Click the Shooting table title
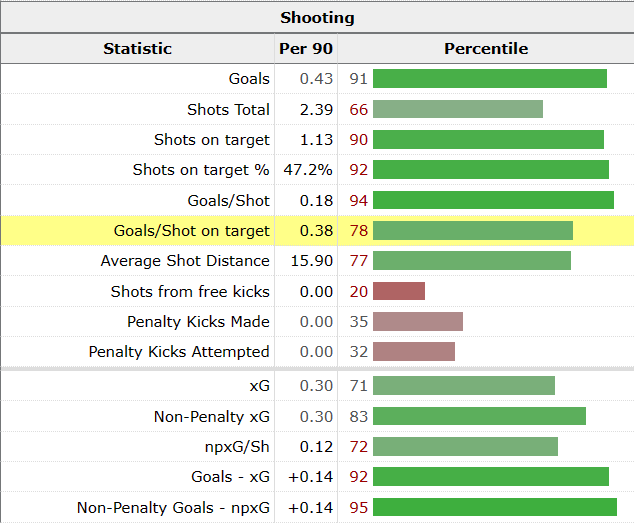 pyautogui.click(x=317, y=17)
